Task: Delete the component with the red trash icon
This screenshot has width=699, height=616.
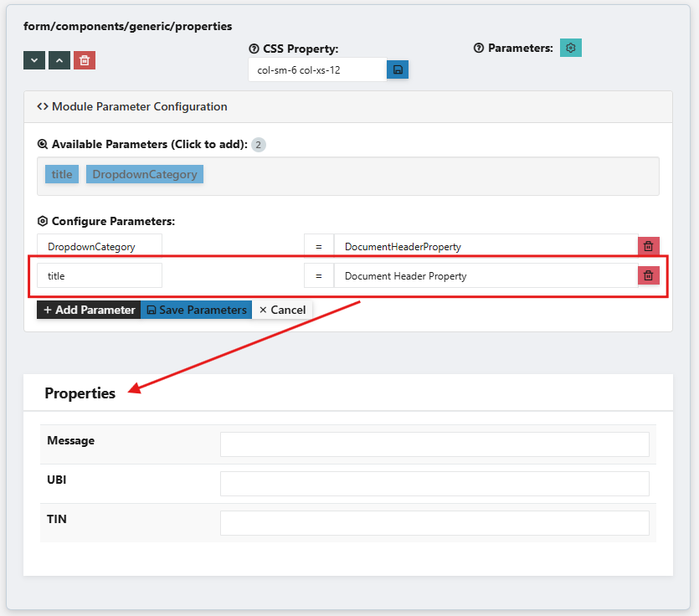Action: [x=84, y=60]
